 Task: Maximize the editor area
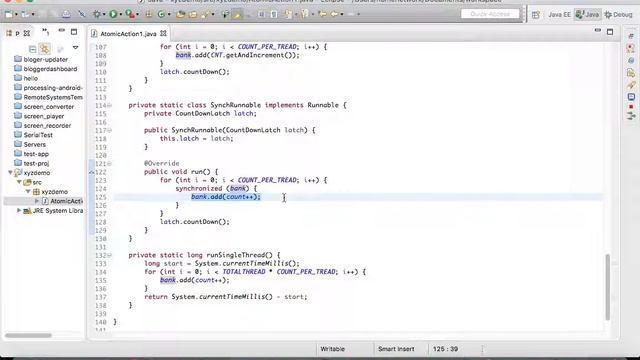click(x=610, y=32)
